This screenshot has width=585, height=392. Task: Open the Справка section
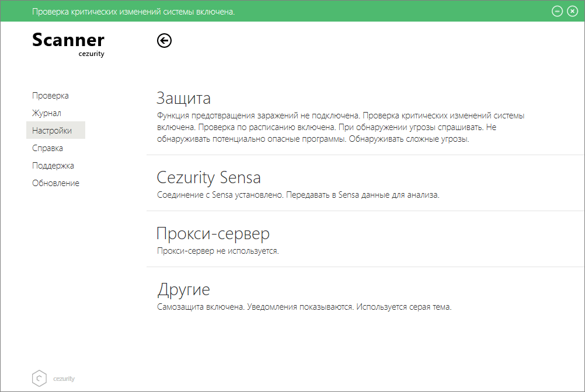coord(47,148)
